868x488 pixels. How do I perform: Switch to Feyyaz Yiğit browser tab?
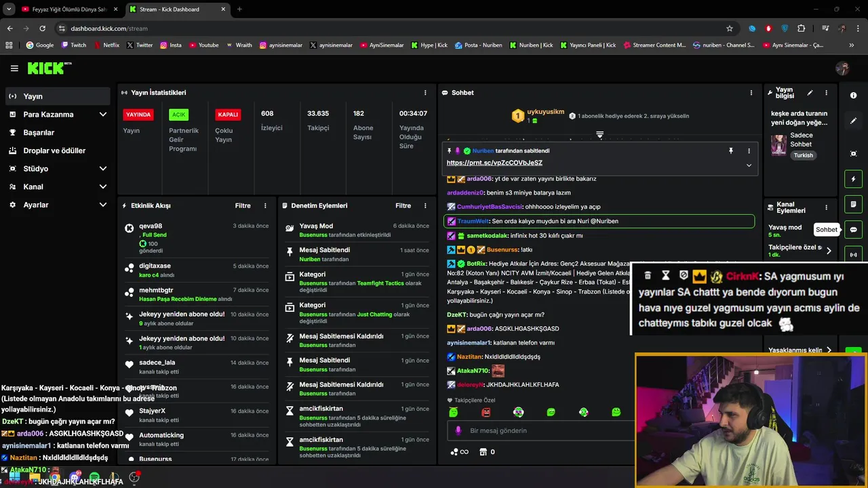point(69,9)
